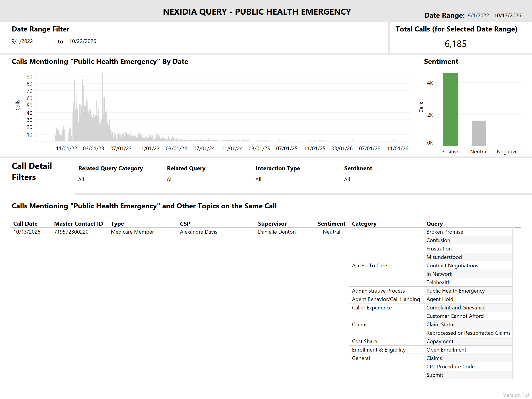
Task: Edit the end date 10/22/2026 field
Action: (x=83, y=41)
